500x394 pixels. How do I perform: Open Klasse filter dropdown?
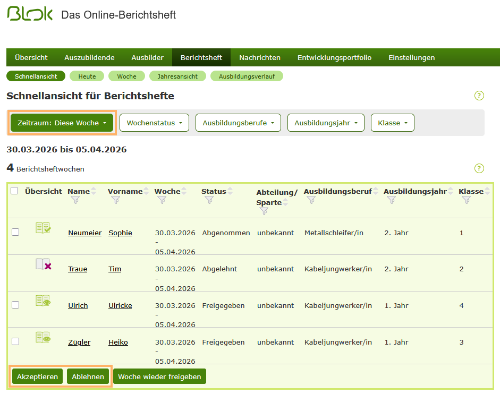393,123
